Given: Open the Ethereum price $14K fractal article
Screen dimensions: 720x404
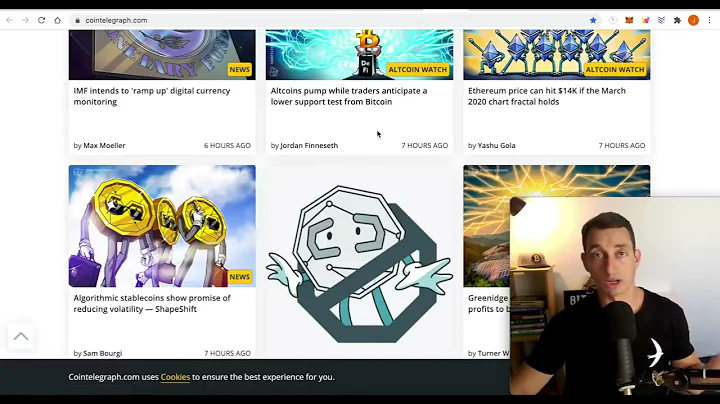Looking at the screenshot, I should coord(547,96).
